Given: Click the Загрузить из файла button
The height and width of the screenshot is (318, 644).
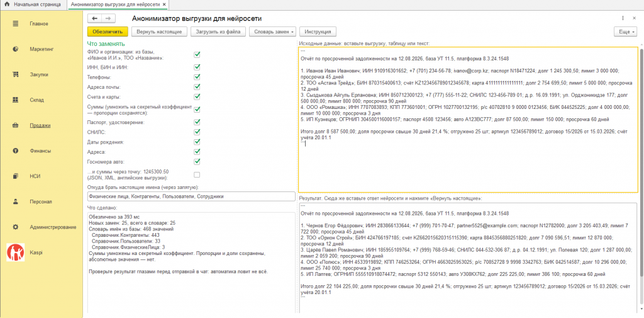Looking at the screenshot, I should [218, 31].
